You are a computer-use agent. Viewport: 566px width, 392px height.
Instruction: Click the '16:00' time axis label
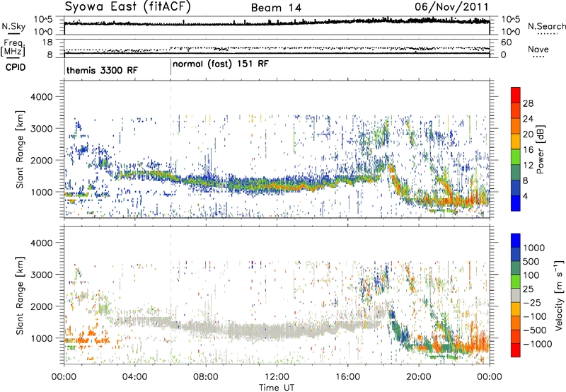[x=347, y=376]
